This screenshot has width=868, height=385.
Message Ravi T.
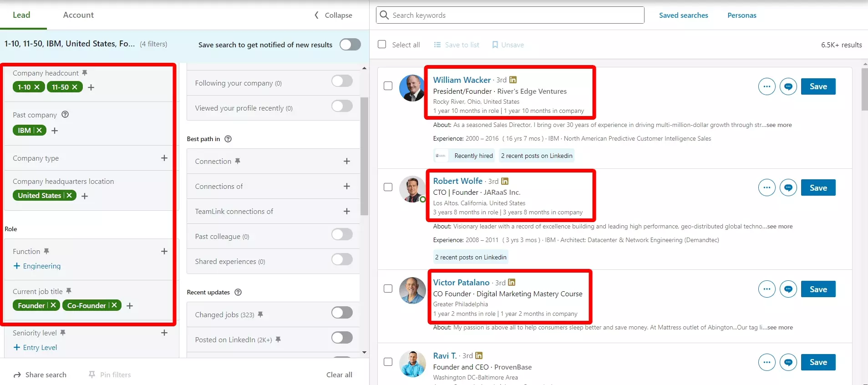(x=788, y=362)
